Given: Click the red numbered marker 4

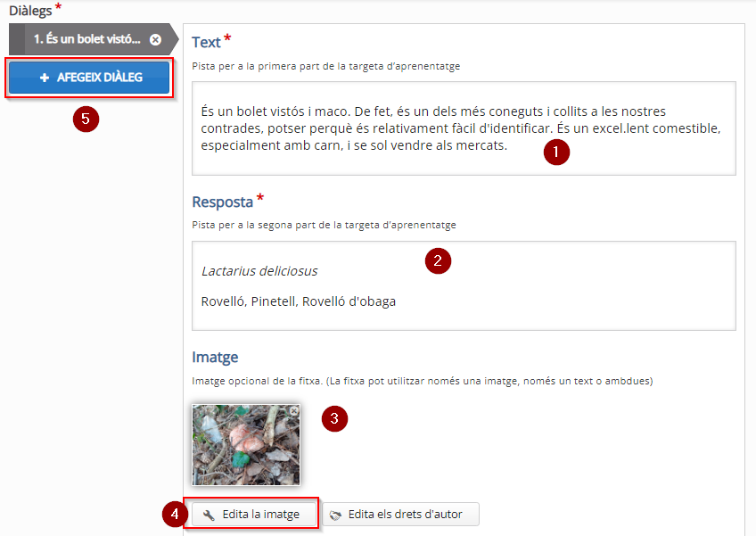Looking at the screenshot, I should click(x=175, y=514).
